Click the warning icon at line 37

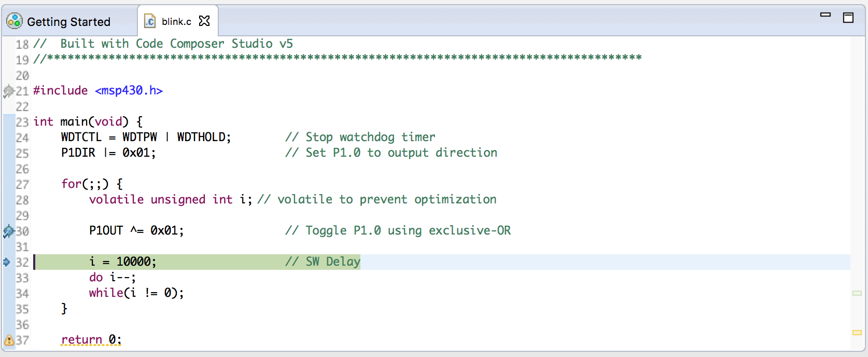coord(9,340)
